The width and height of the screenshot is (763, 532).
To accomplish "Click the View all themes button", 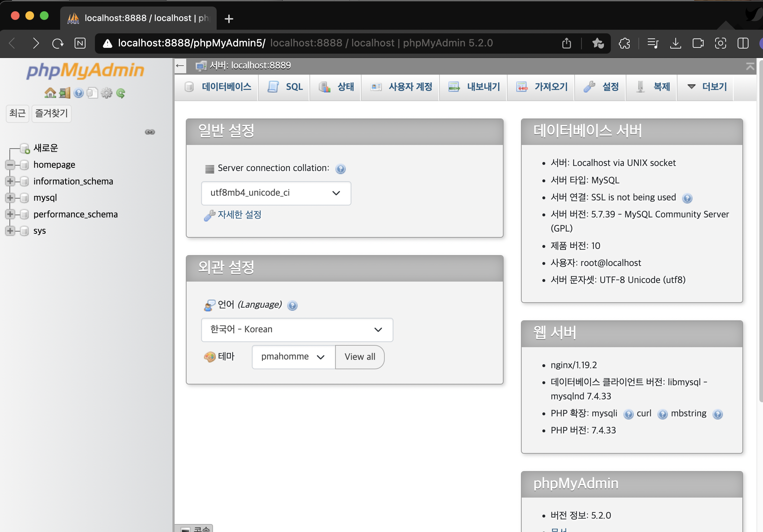I will [x=360, y=357].
